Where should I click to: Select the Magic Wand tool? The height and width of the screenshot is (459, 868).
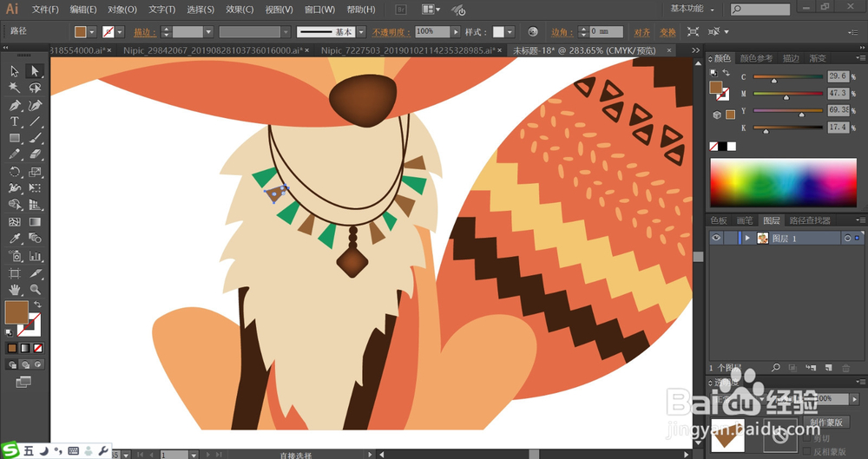click(15, 88)
